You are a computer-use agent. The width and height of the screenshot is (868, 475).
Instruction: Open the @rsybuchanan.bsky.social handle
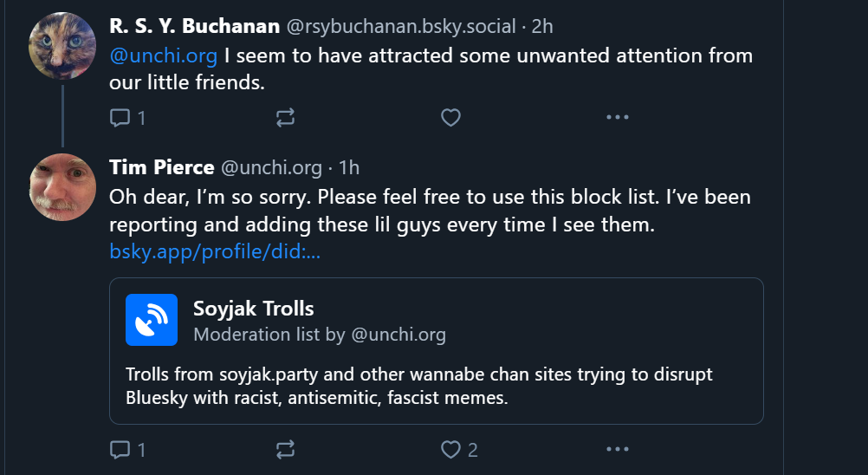click(403, 26)
